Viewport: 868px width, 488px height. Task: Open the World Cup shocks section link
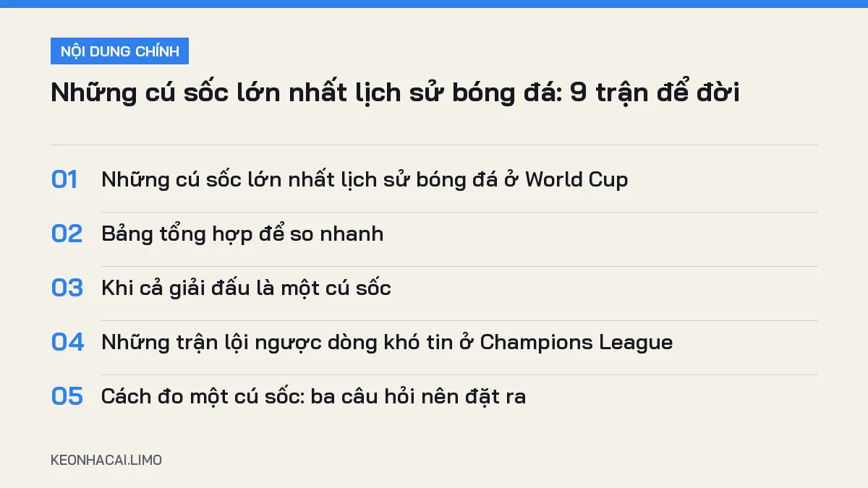365,179
